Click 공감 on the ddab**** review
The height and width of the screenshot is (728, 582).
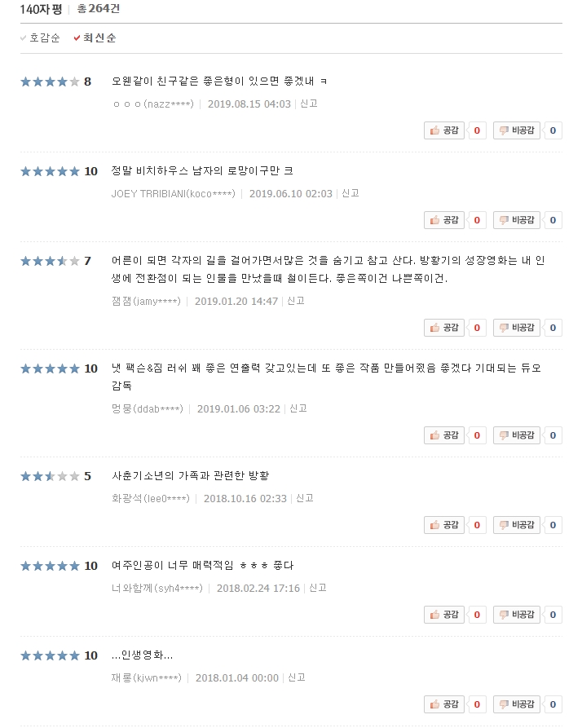click(x=444, y=435)
